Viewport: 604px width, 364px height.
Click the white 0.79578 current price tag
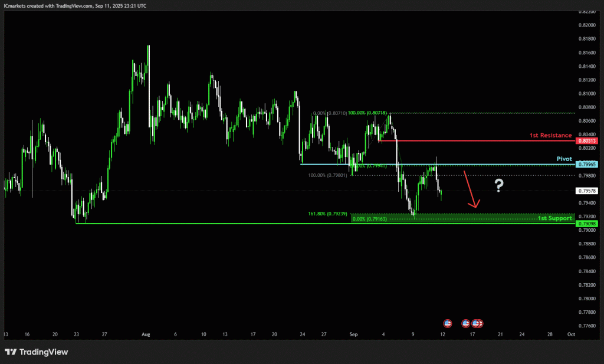pyautogui.click(x=587, y=191)
